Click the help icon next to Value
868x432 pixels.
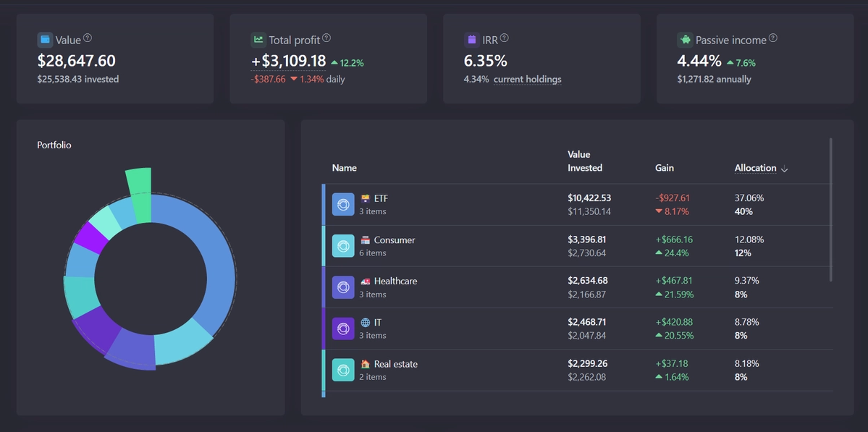88,38
